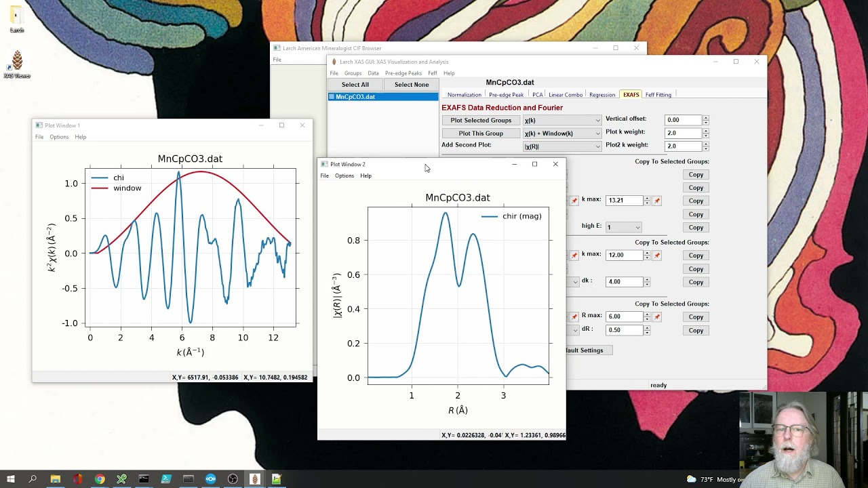
Task: Open Help menu in Plot Window 2
Action: pyautogui.click(x=366, y=176)
